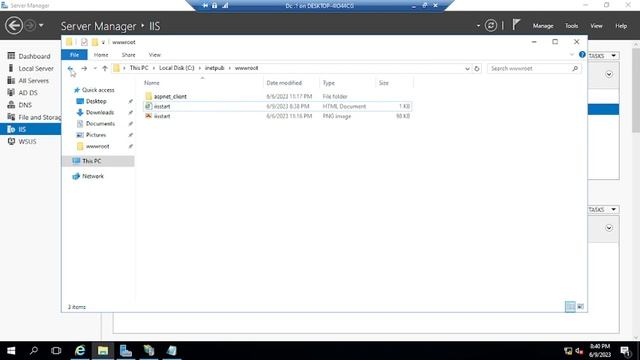
Task: Collapse the upper panel with the chevron
Action: click(x=609, y=74)
